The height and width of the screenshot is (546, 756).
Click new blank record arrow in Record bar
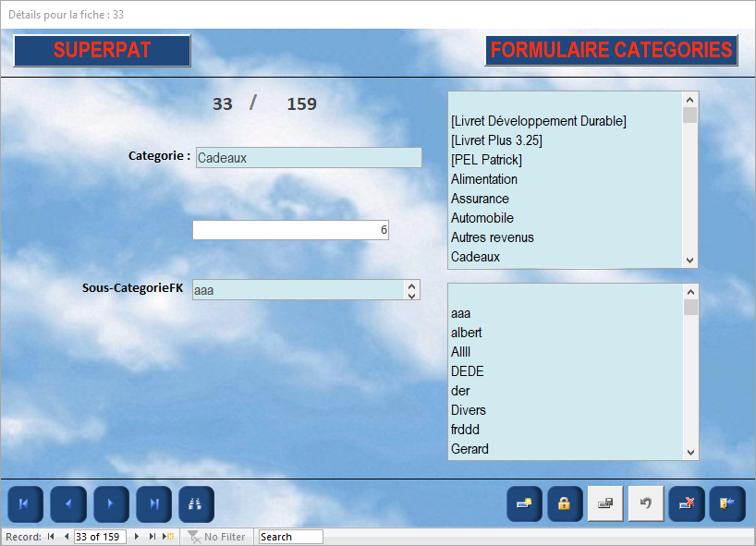click(168, 537)
